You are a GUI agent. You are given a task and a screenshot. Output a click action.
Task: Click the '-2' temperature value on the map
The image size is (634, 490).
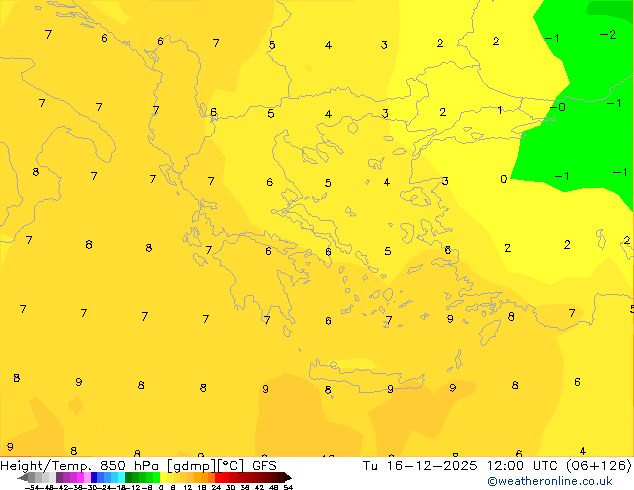pyautogui.click(x=608, y=35)
